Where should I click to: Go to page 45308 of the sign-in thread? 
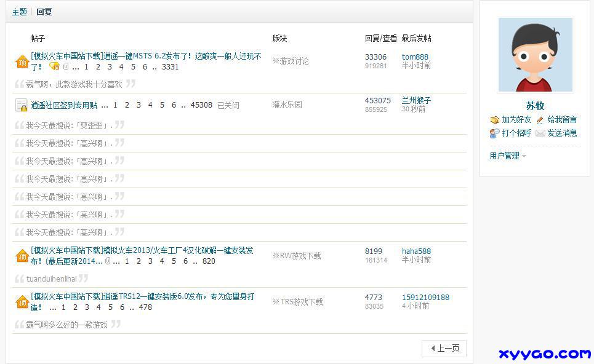(x=201, y=105)
